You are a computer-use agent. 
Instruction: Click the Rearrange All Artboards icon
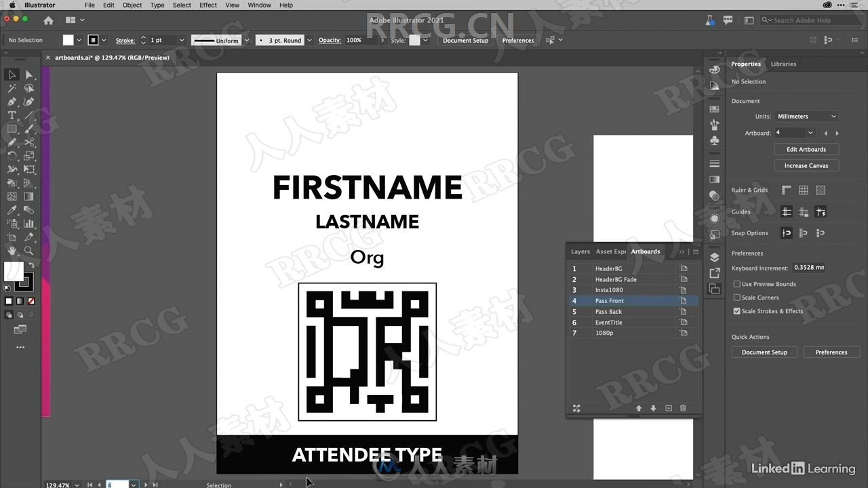(576, 408)
